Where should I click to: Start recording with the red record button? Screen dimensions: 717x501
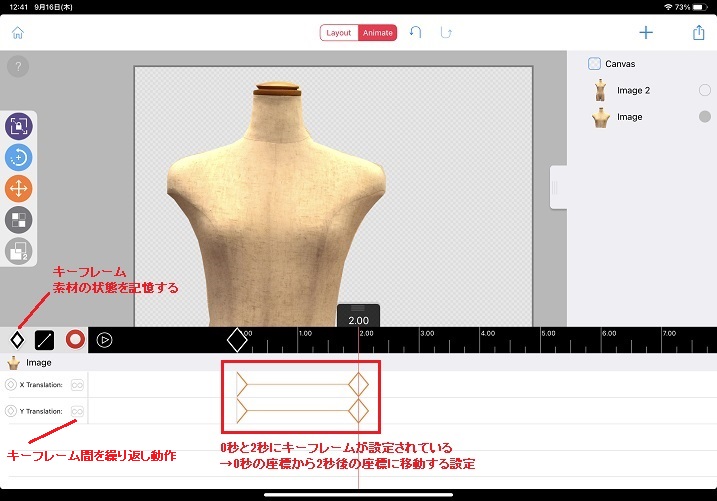(x=74, y=339)
